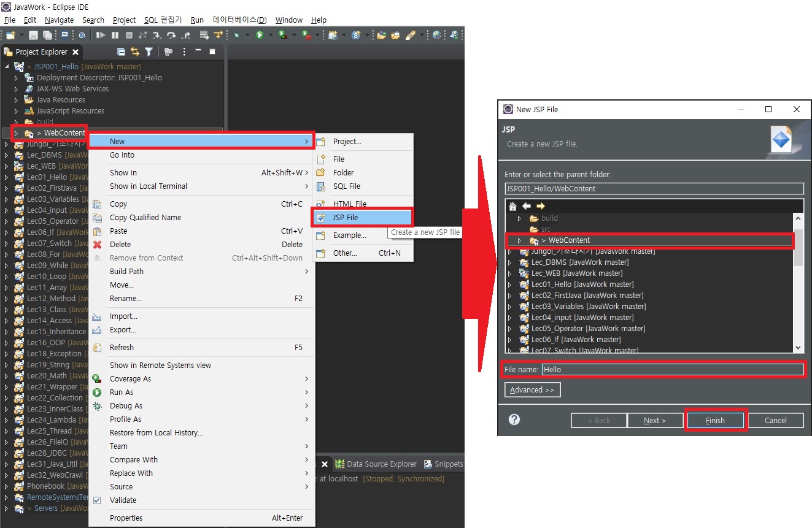Select Other... in the New submenu
This screenshot has width=812, height=528.
click(363, 253)
